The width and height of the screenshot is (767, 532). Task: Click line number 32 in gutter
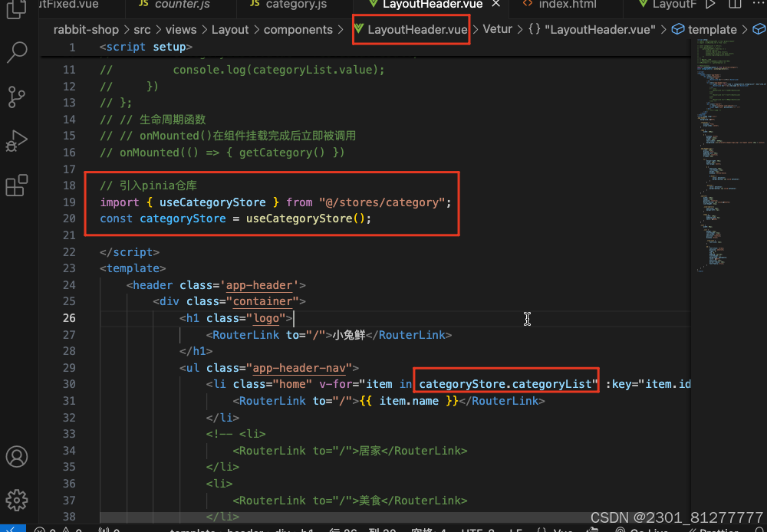point(69,417)
